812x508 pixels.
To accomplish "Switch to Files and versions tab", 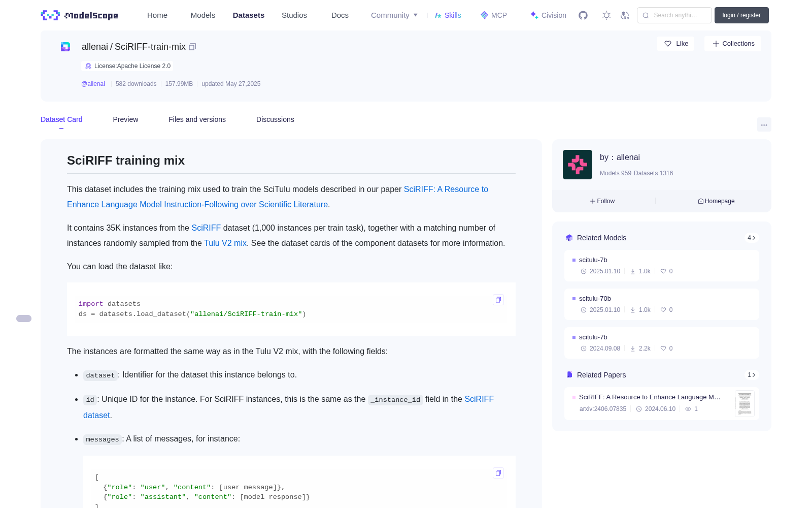I will click(x=197, y=119).
